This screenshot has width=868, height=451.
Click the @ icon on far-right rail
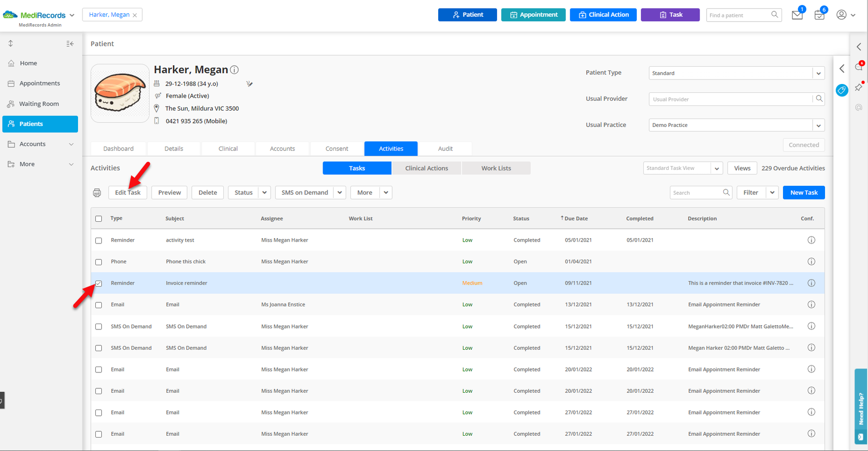(859, 107)
